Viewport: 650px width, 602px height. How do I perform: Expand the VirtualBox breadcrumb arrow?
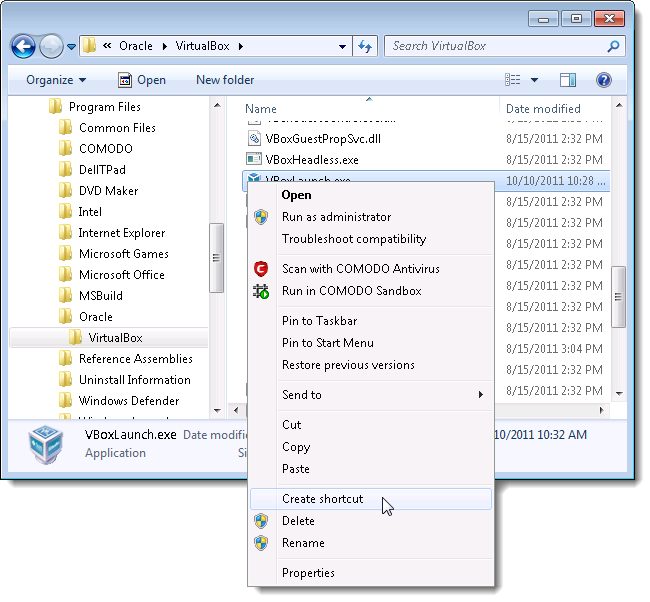(241, 46)
